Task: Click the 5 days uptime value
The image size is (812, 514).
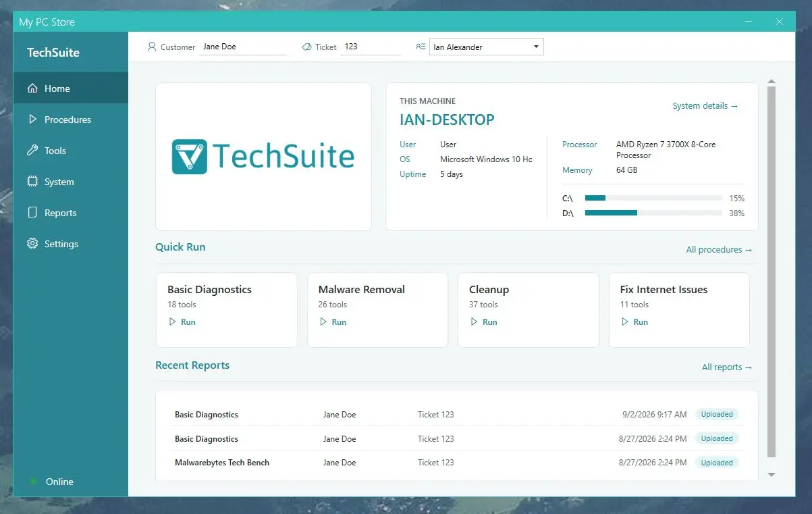Action: [452, 174]
